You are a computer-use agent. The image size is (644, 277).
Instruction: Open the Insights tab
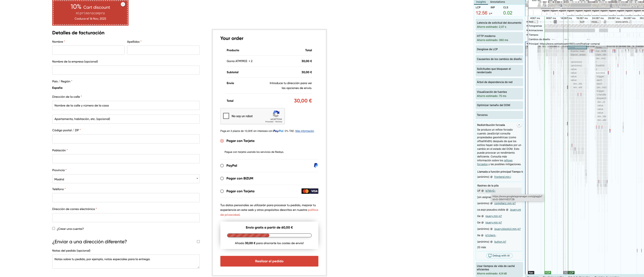click(x=481, y=2)
